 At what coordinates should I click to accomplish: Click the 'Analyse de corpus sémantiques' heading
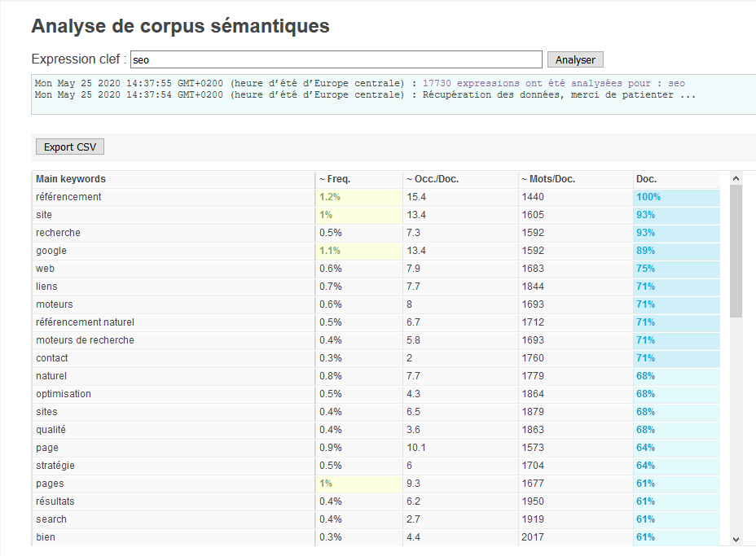[180, 26]
